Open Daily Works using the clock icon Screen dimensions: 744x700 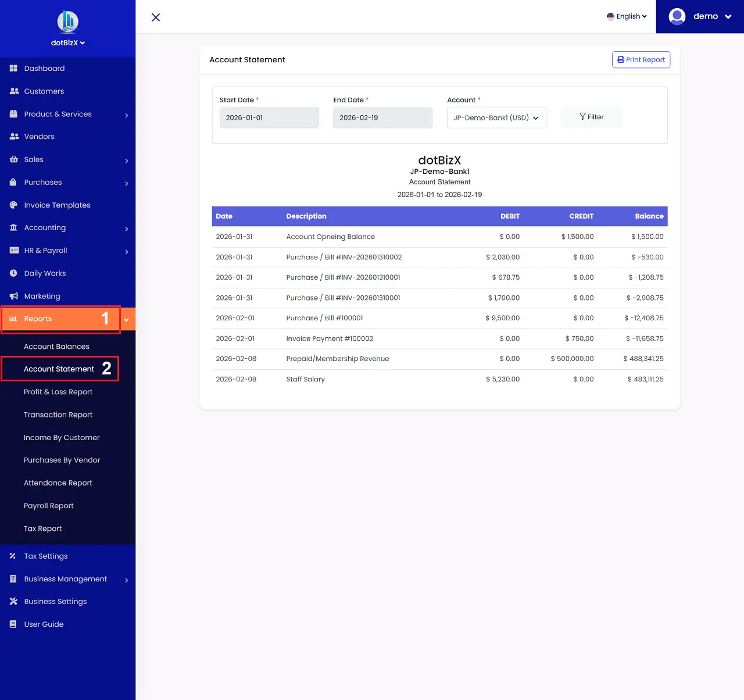13,273
